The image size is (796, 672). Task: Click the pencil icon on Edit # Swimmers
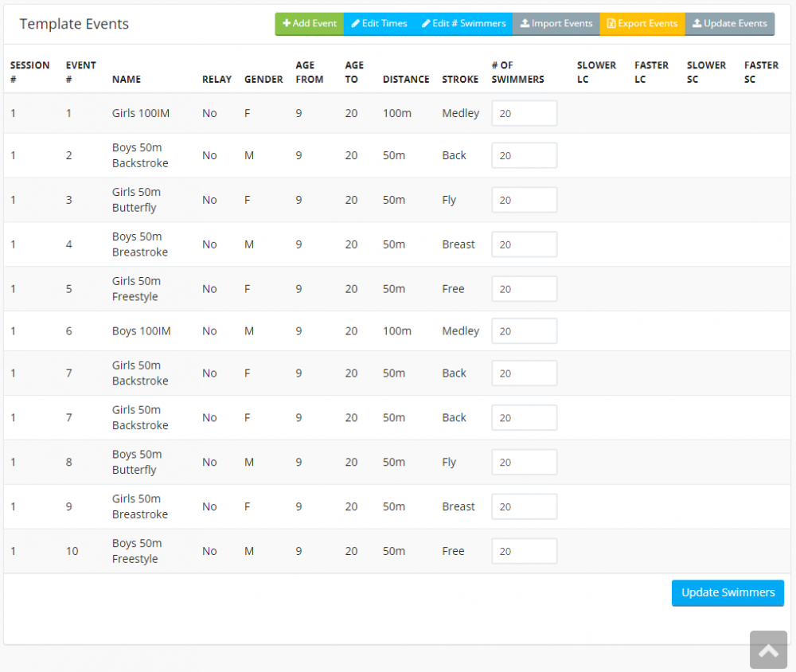(427, 24)
